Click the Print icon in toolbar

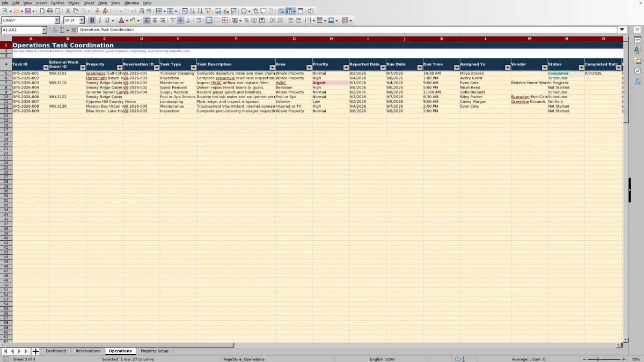point(50,11)
